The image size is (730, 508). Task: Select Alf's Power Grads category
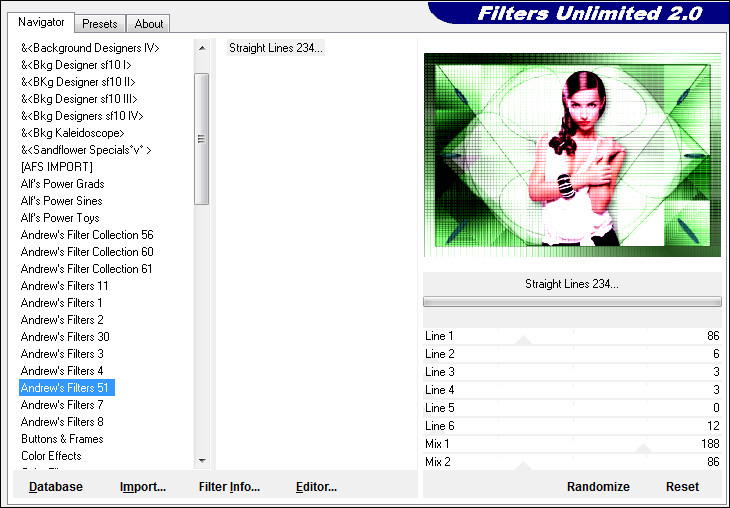coord(63,184)
